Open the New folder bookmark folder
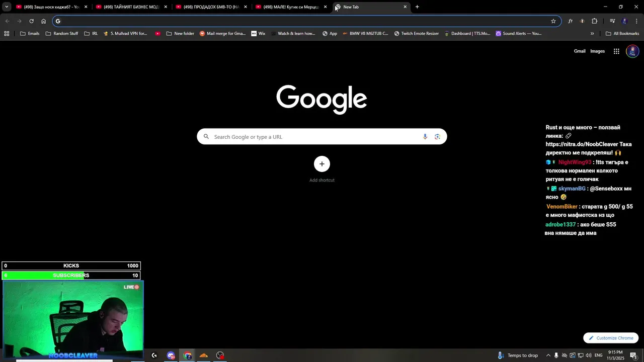 tap(180, 34)
